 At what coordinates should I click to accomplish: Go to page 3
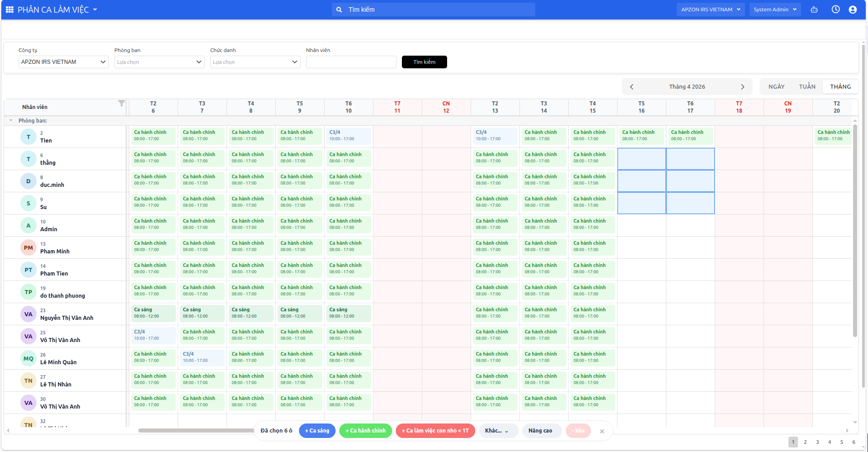point(817,442)
